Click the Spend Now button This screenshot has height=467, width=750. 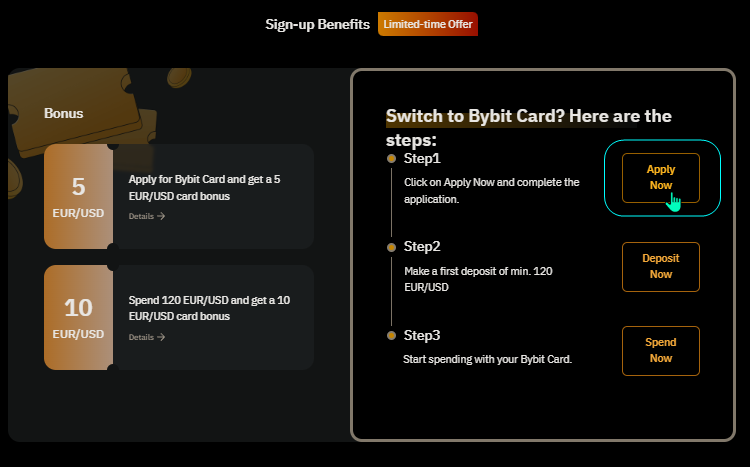pos(661,351)
